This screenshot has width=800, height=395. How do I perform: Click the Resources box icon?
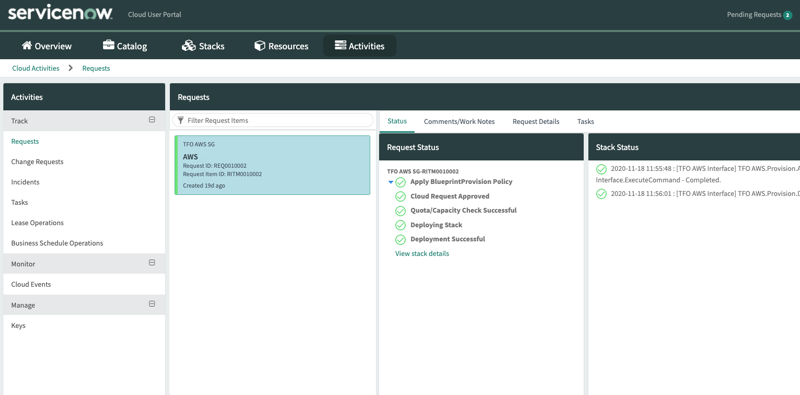tap(260, 45)
